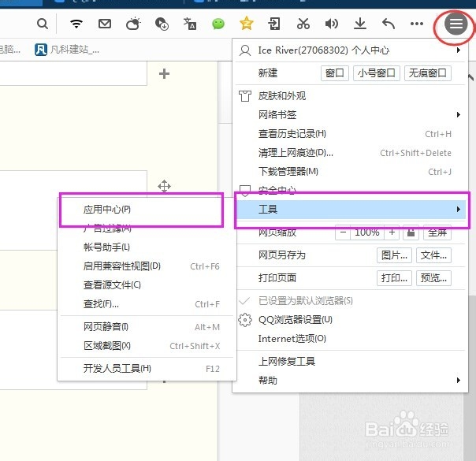Open 开发人员工具(H)
Image resolution: width=476 pixels, height=461 pixels.
[x=147, y=369]
